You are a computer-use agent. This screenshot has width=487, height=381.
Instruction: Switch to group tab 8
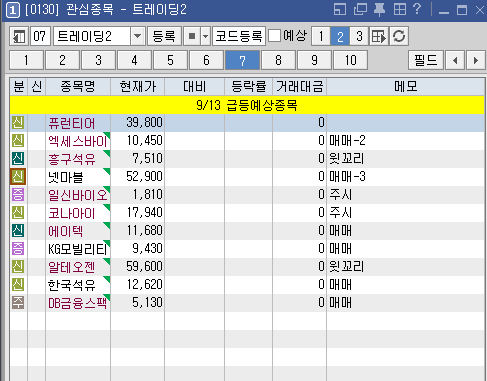tap(278, 60)
